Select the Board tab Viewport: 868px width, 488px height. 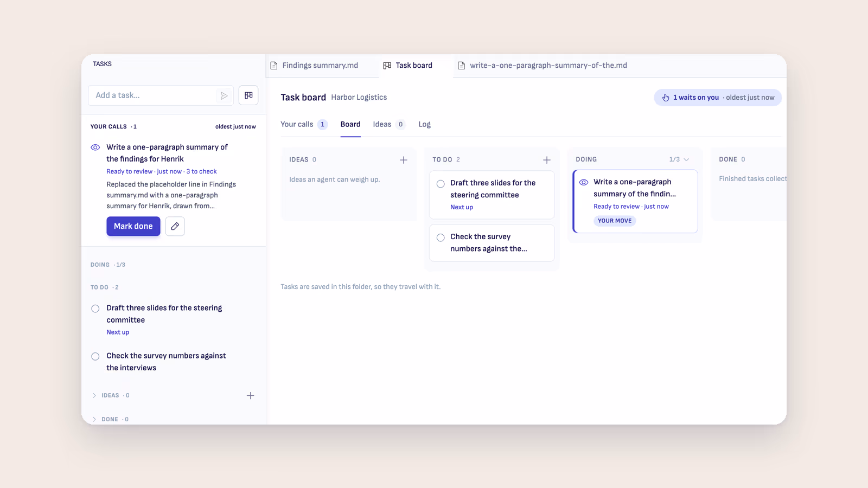[350, 125]
